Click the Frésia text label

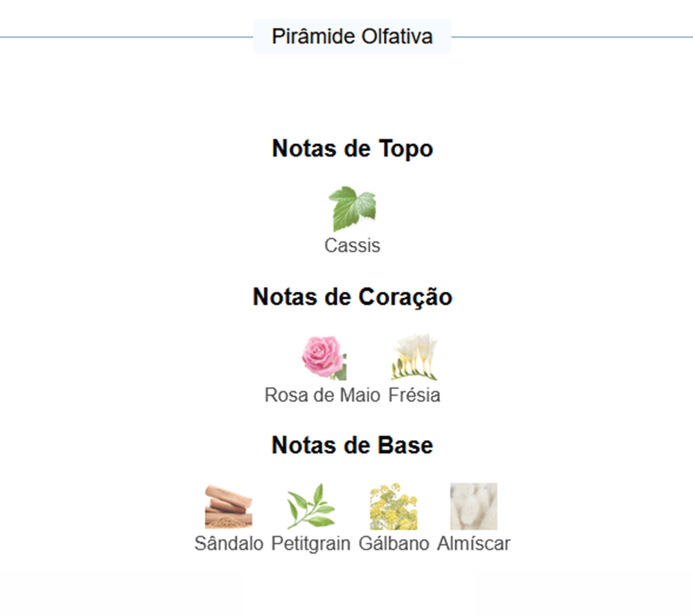[x=414, y=395]
